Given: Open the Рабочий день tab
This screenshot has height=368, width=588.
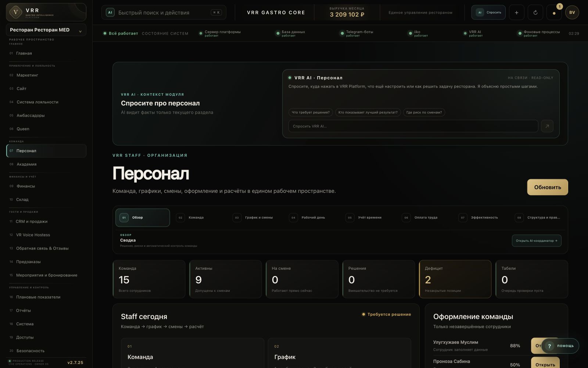Looking at the screenshot, I should [x=312, y=217].
